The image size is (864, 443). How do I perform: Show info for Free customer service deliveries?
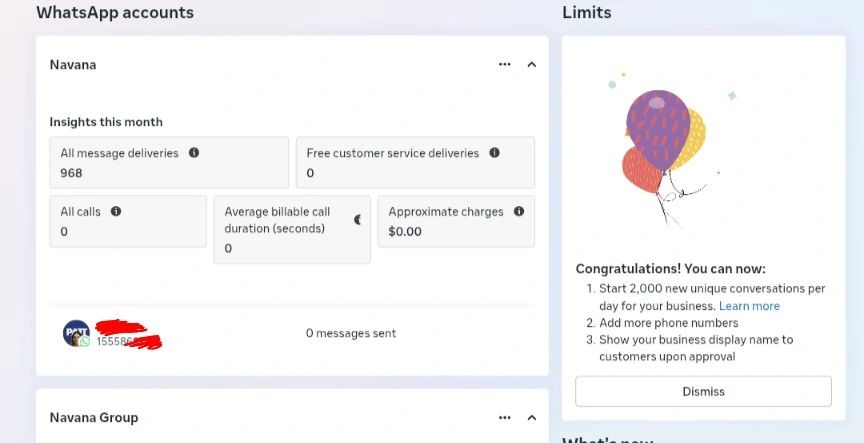495,153
